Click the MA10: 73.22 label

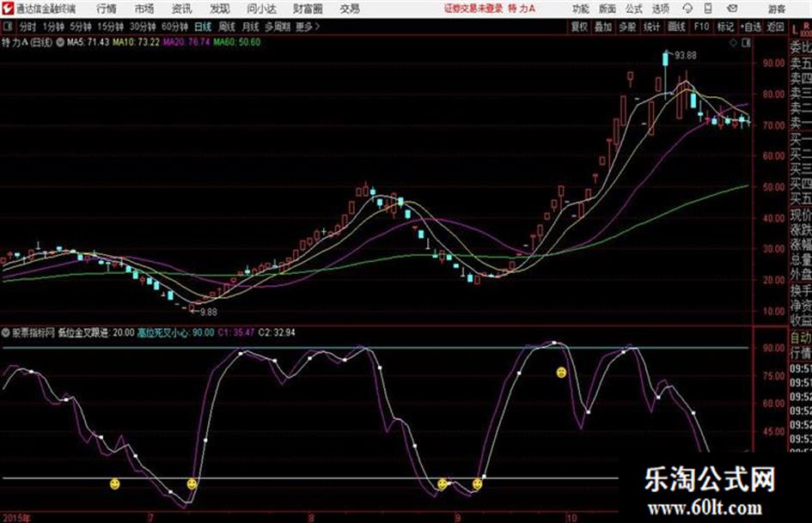tap(137, 42)
